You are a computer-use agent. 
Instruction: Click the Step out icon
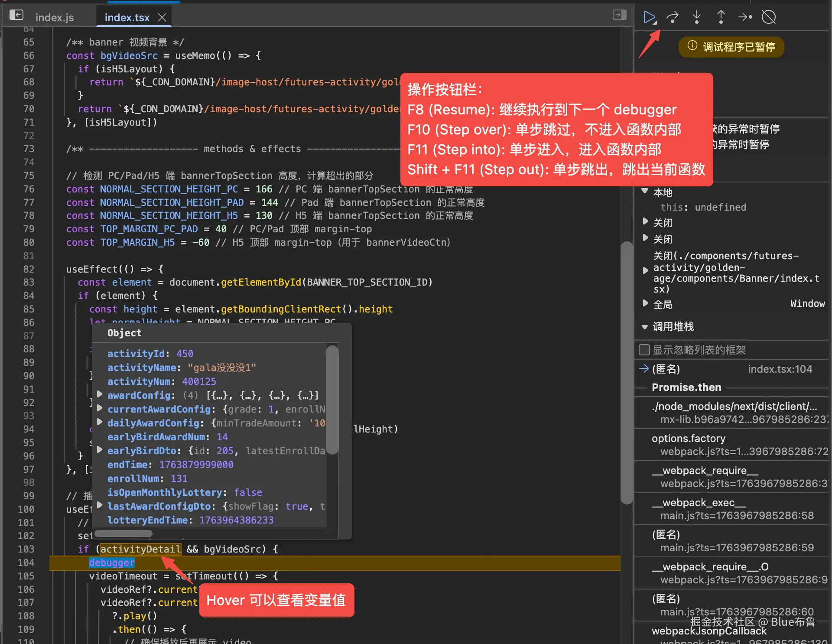(721, 17)
